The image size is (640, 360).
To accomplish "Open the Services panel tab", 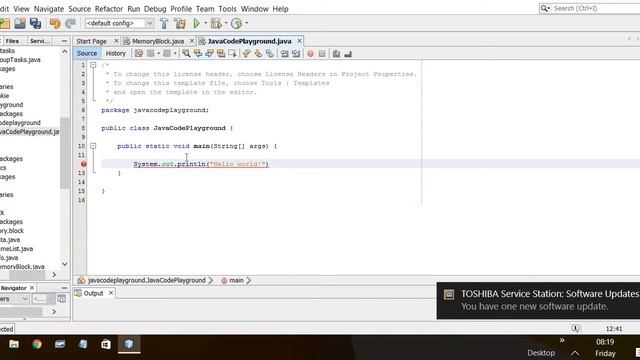I will click(x=40, y=41).
